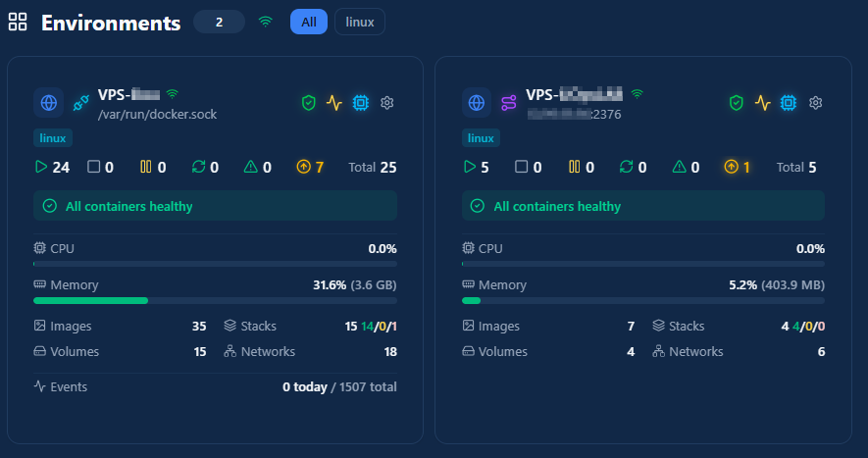Click Stacks value 15 14/0/1
Viewport: 868px width, 458px height.
(371, 327)
